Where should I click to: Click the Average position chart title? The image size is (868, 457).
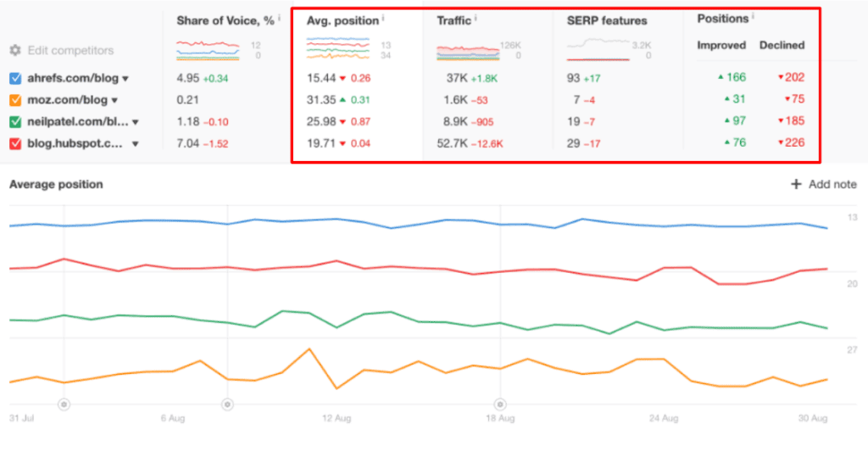[56, 185]
